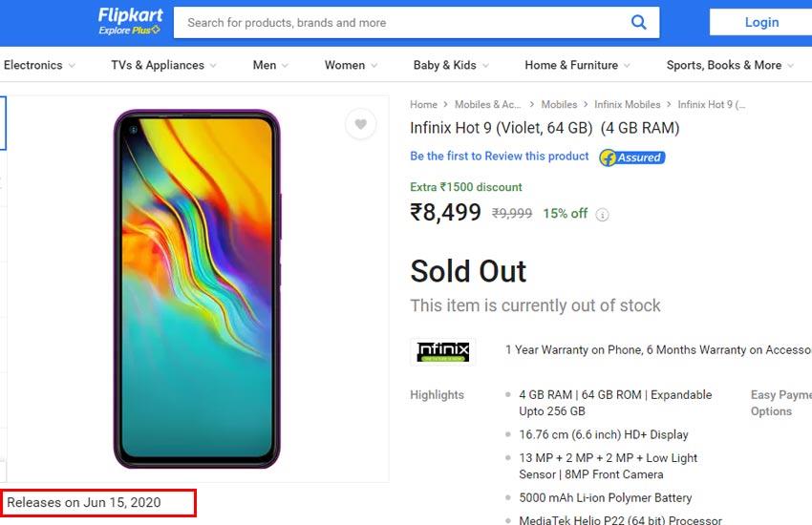Click the price info icon
Viewport: 812px width, 525px height.
(x=602, y=214)
